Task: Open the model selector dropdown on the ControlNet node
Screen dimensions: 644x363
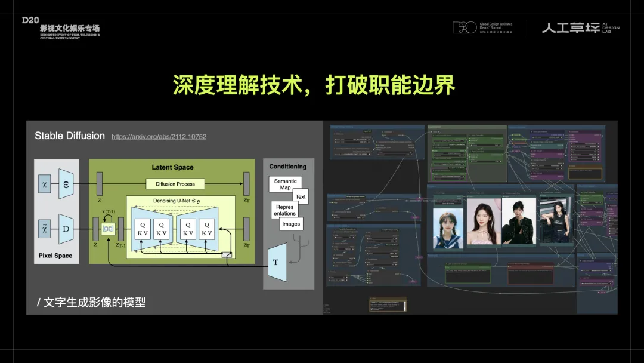Action: click(448, 140)
